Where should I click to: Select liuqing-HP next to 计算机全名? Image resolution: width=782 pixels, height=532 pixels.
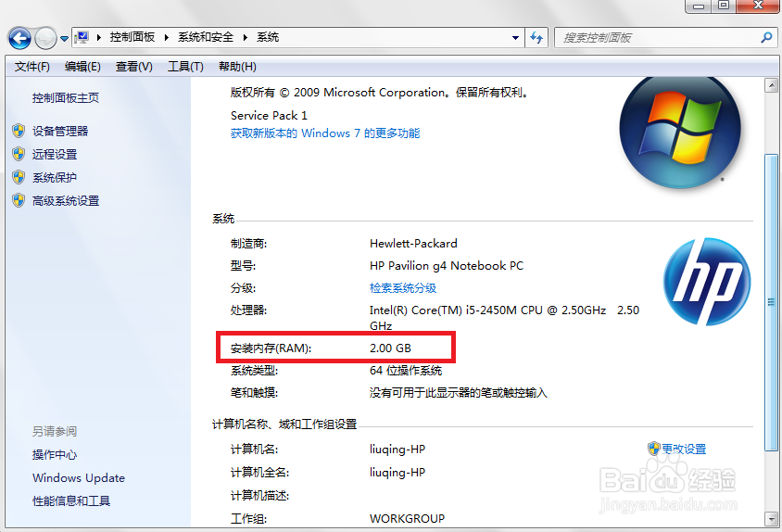pos(397,473)
